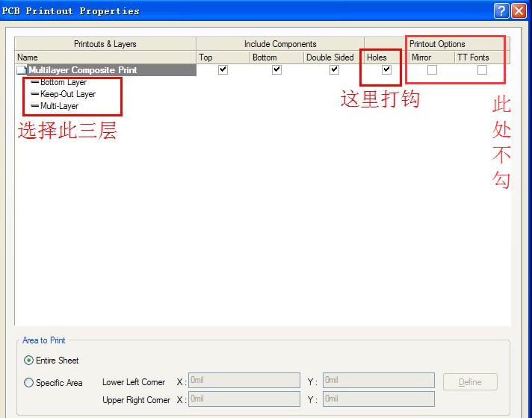Select the Multilayer Composite Print row
The height and width of the screenshot is (418, 532).
82,70
